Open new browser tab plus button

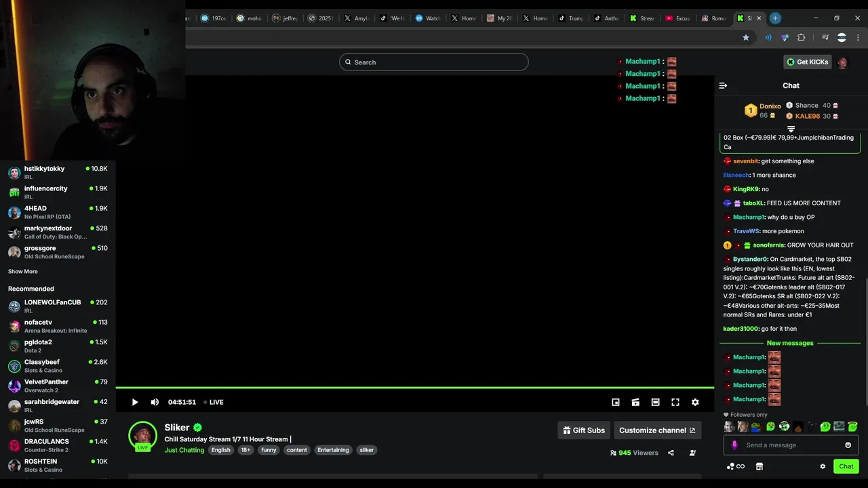pos(775,18)
